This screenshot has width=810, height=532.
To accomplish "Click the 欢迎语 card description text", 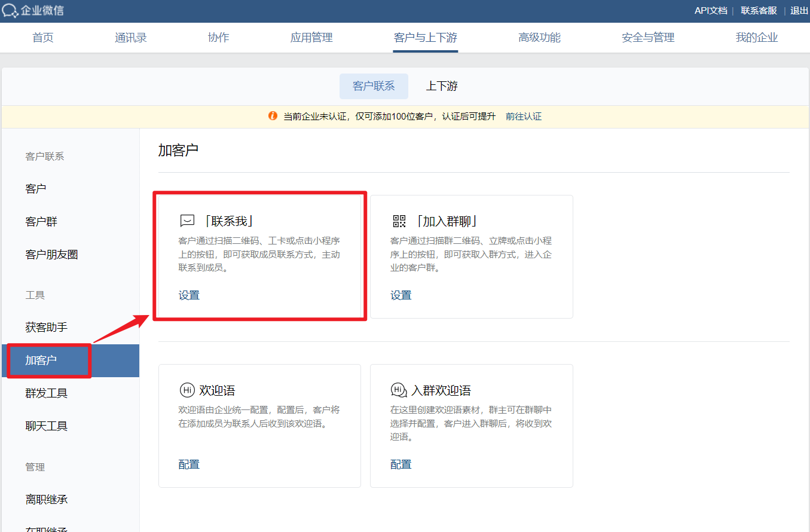I will pyautogui.click(x=259, y=417).
